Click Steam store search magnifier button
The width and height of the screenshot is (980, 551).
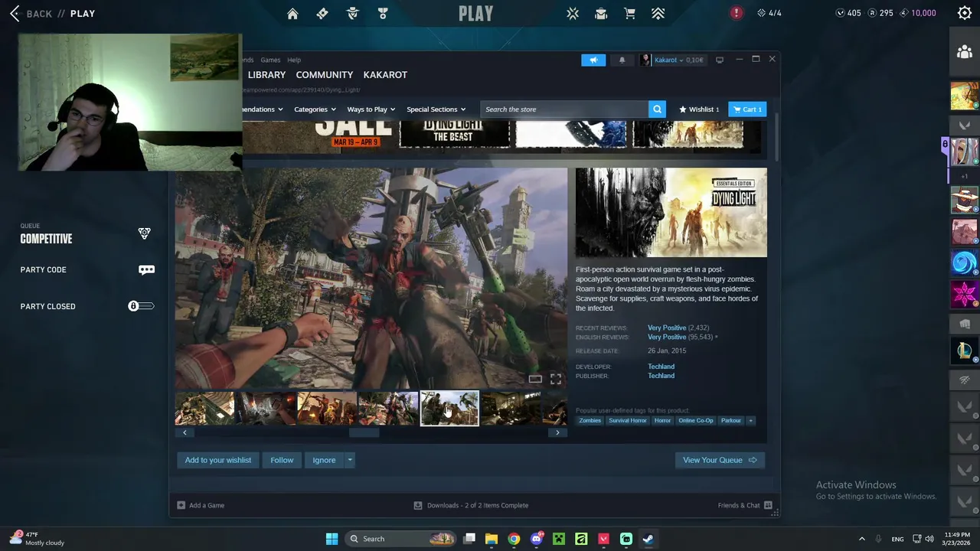657,109
